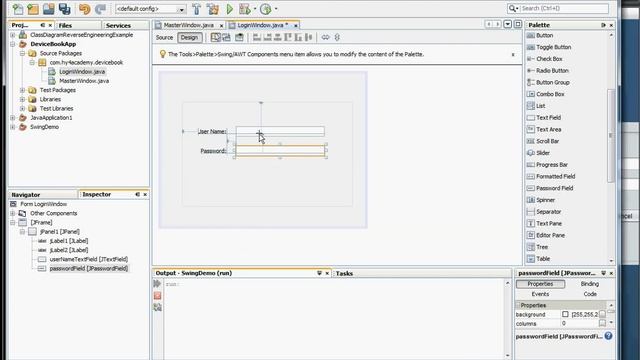Click the Build Project hammer icon
This screenshot has height=360, width=640.
[196, 9]
